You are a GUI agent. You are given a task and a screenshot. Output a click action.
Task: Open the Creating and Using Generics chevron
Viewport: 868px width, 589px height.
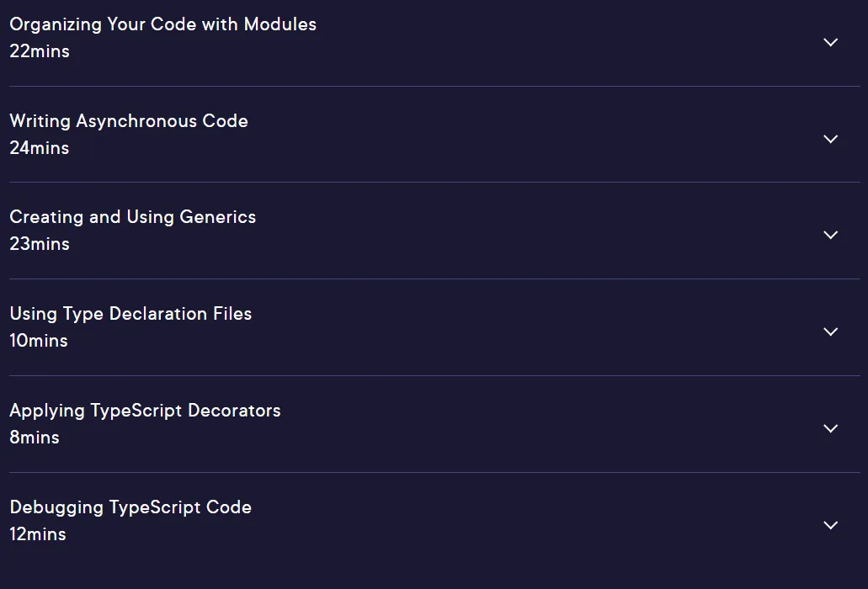coord(830,235)
